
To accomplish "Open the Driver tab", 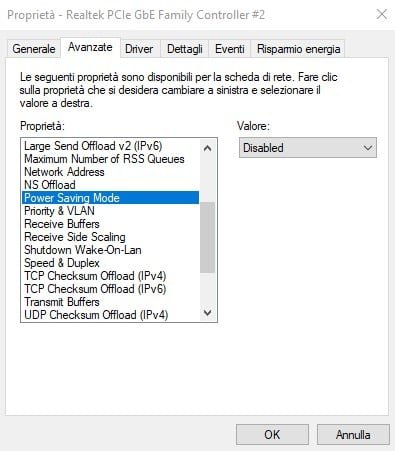I will [139, 49].
